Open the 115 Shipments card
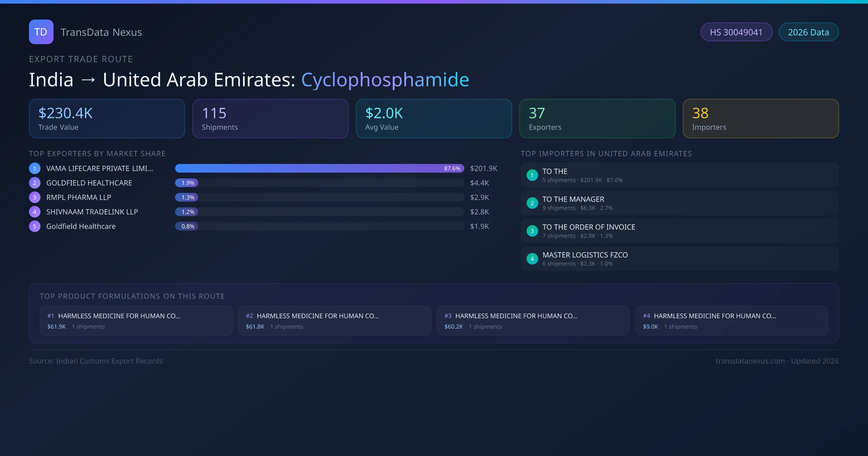Viewport: 868px width, 456px height. tap(270, 119)
